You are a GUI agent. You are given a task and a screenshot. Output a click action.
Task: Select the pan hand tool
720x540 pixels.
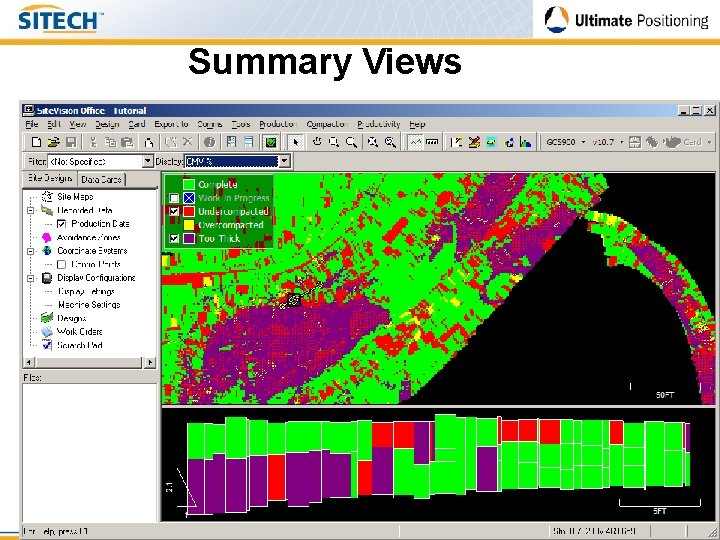point(317,142)
